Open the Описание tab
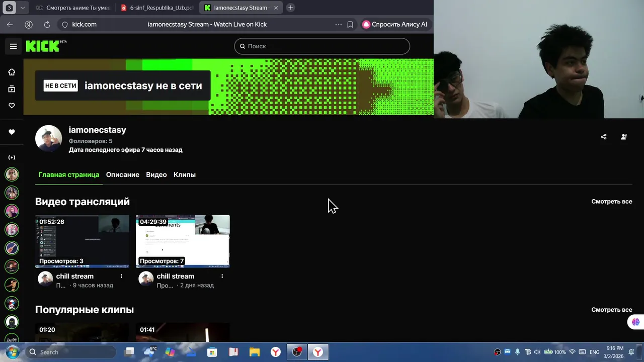Viewport: 644px width, 362px height. click(122, 174)
